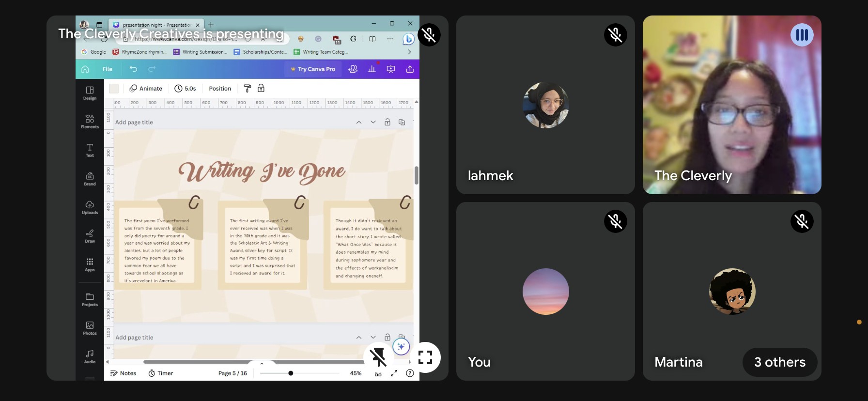The width and height of the screenshot is (868, 401).
Task: Expand the page list chevron above Notes bar
Action: click(262, 363)
